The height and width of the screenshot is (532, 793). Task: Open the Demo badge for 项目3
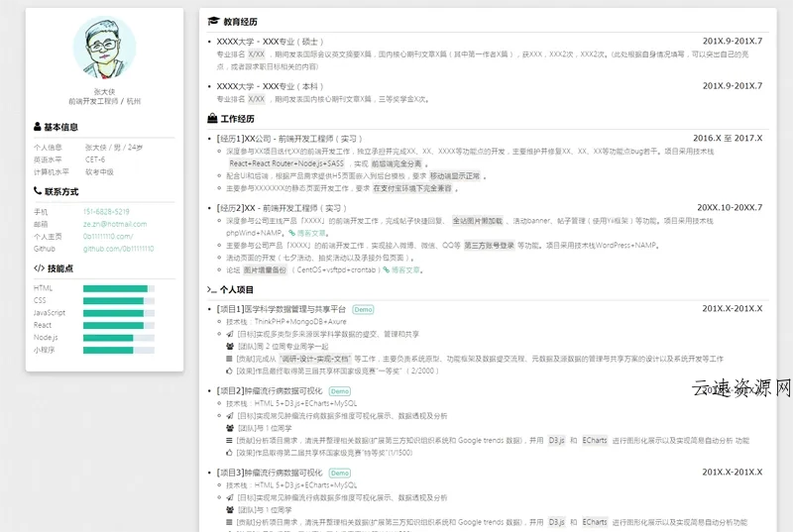[339, 474]
